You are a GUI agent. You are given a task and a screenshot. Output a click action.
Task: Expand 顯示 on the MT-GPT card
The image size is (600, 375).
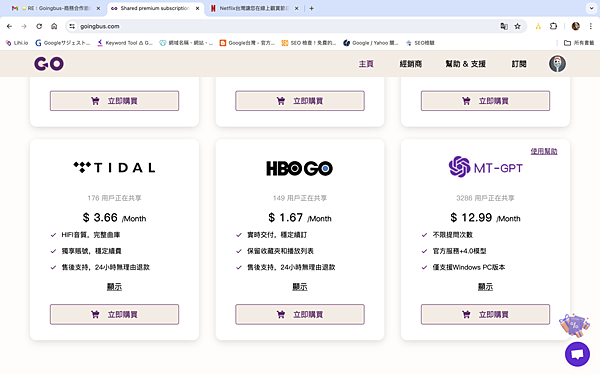pyautogui.click(x=485, y=286)
